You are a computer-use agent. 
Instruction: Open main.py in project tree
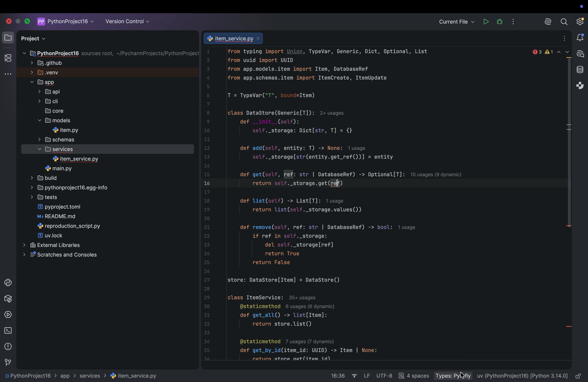[62, 168]
